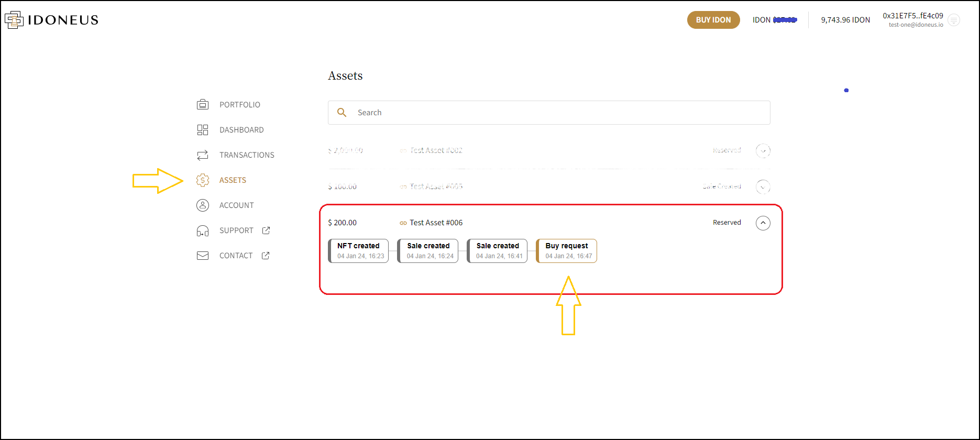The image size is (980, 440).
Task: Click the Account person icon
Action: pyautogui.click(x=203, y=205)
